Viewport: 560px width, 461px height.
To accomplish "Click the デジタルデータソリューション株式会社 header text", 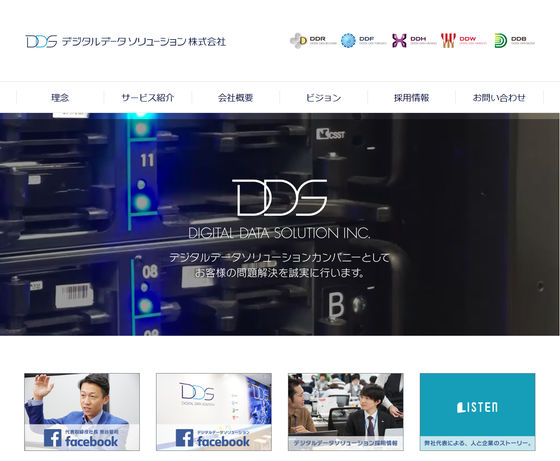I will [x=144, y=41].
